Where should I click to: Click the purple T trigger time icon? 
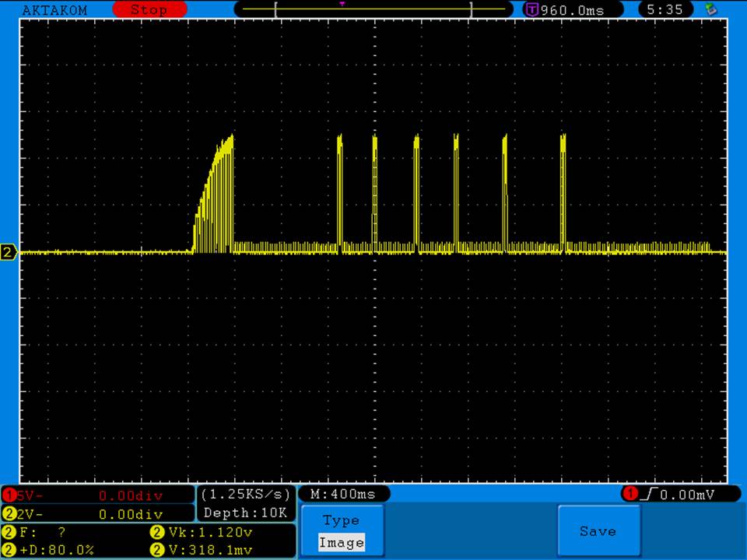coord(532,10)
